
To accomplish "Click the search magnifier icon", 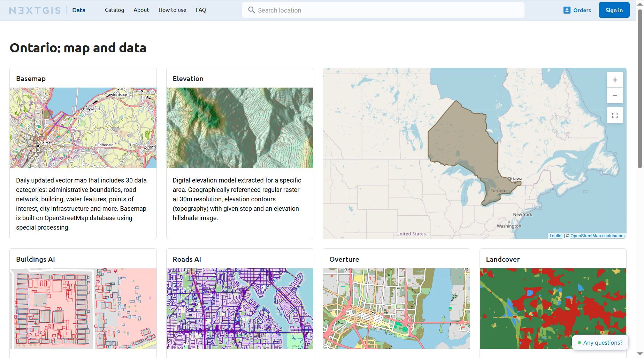I will coord(251,10).
